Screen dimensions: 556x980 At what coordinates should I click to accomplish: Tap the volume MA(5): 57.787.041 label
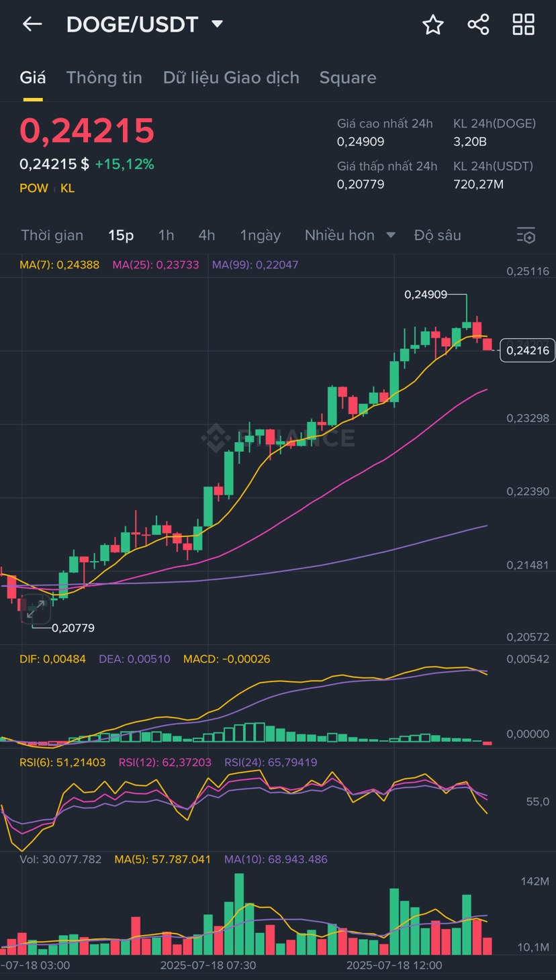click(163, 859)
